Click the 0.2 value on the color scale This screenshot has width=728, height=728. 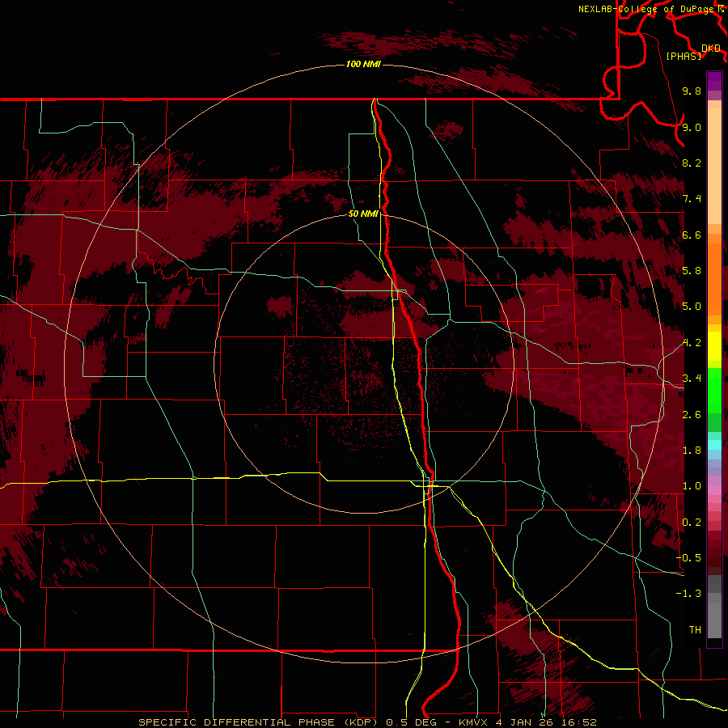click(692, 523)
